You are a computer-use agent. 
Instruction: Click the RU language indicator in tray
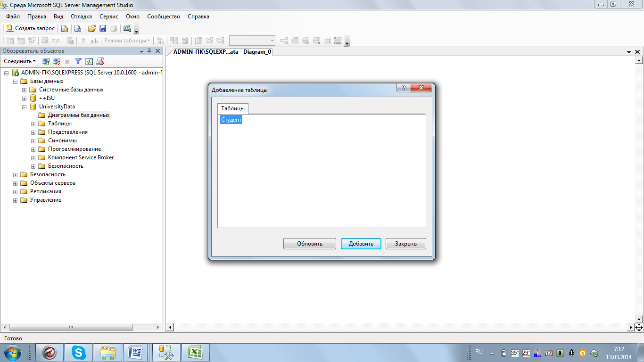pyautogui.click(x=479, y=352)
